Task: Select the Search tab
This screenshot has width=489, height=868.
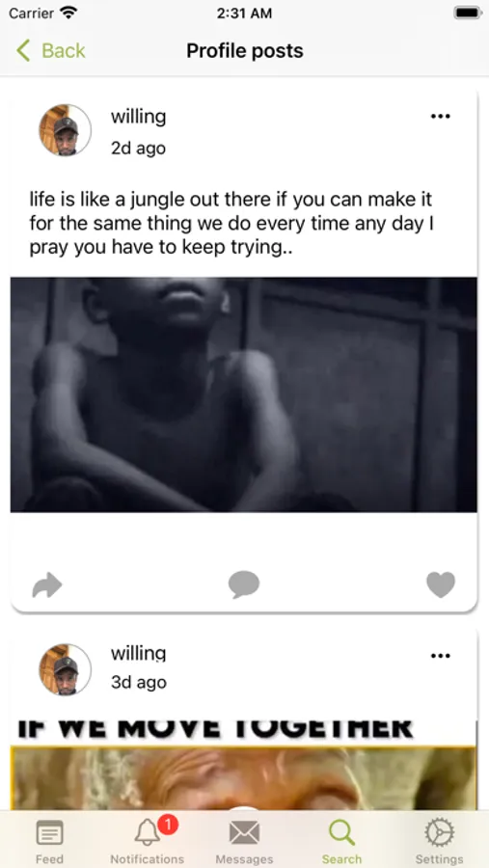Action: coord(341,841)
